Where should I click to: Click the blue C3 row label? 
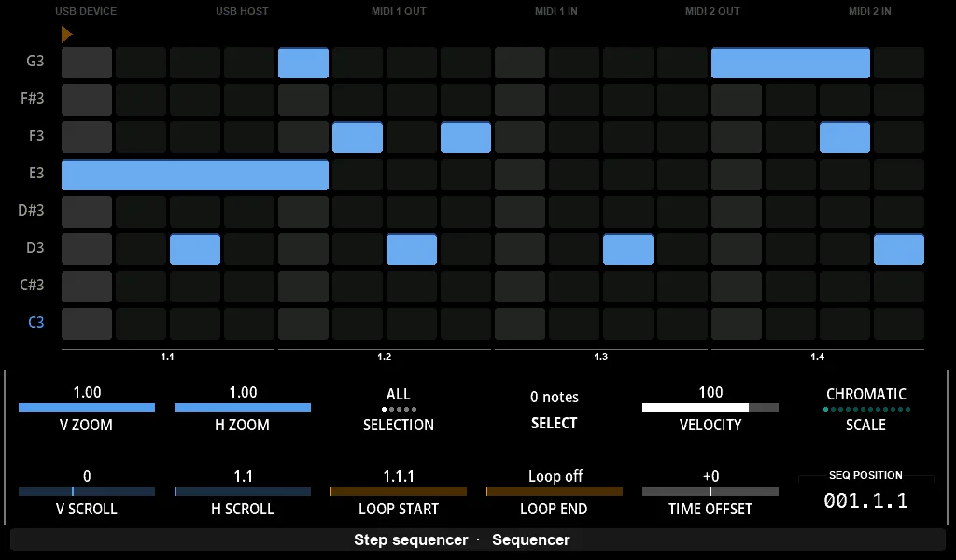(x=36, y=322)
